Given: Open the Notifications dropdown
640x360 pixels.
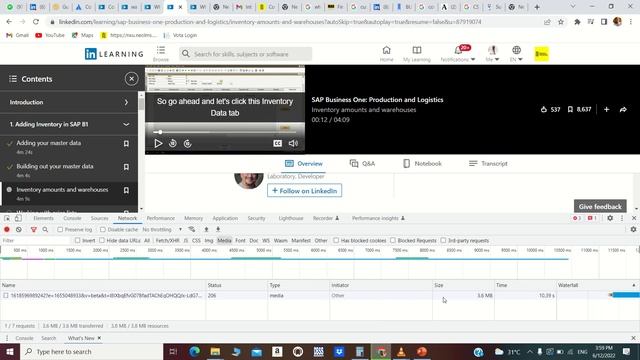Looking at the screenshot, I should tap(458, 53).
